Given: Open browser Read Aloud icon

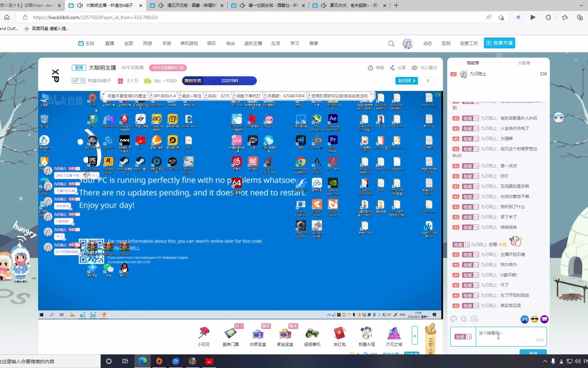Looking at the screenshot, I should (489, 17).
